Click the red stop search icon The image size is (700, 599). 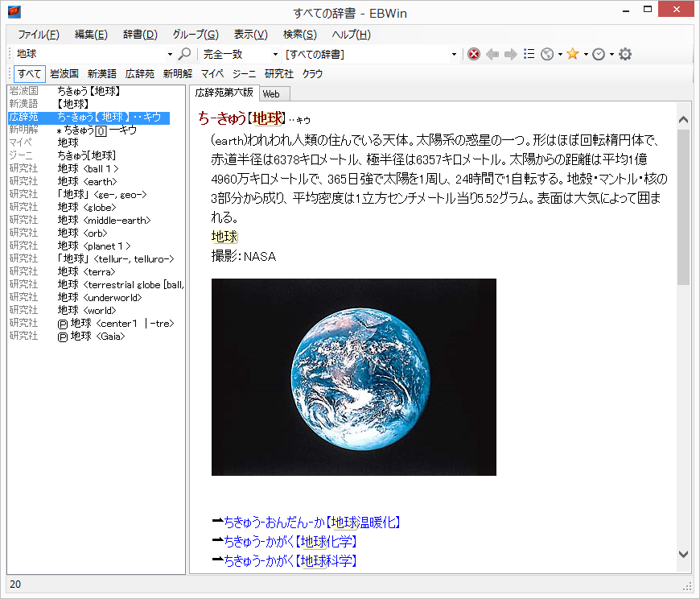tap(473, 53)
